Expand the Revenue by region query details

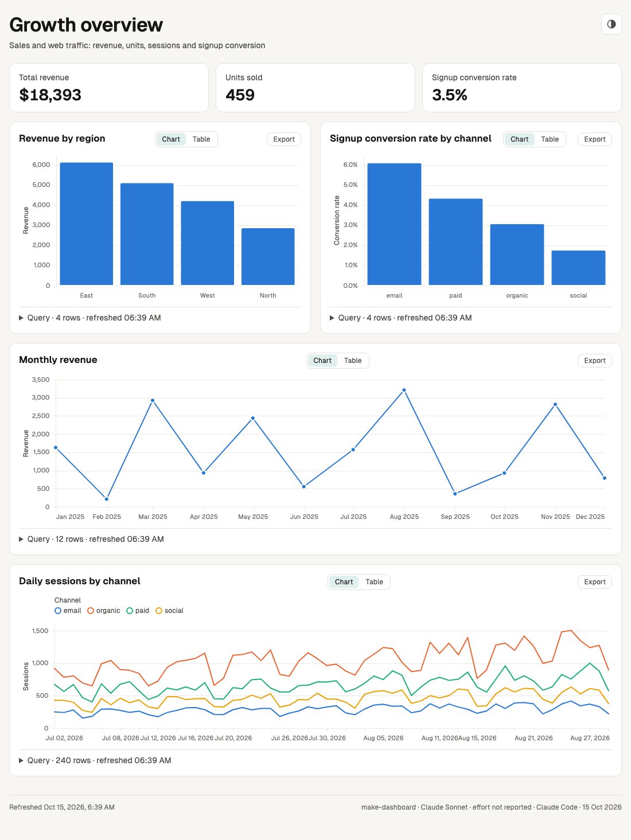point(90,318)
